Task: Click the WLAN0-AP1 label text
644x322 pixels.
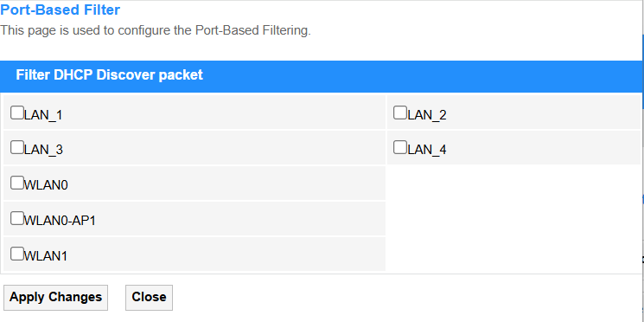Action: [60, 221]
